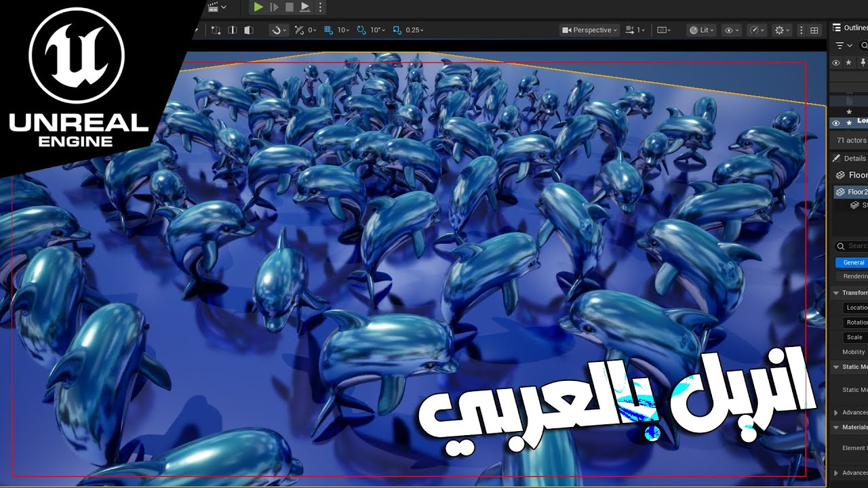Toggle grid location snapping
This screenshot has height=488, width=868.
click(x=329, y=30)
